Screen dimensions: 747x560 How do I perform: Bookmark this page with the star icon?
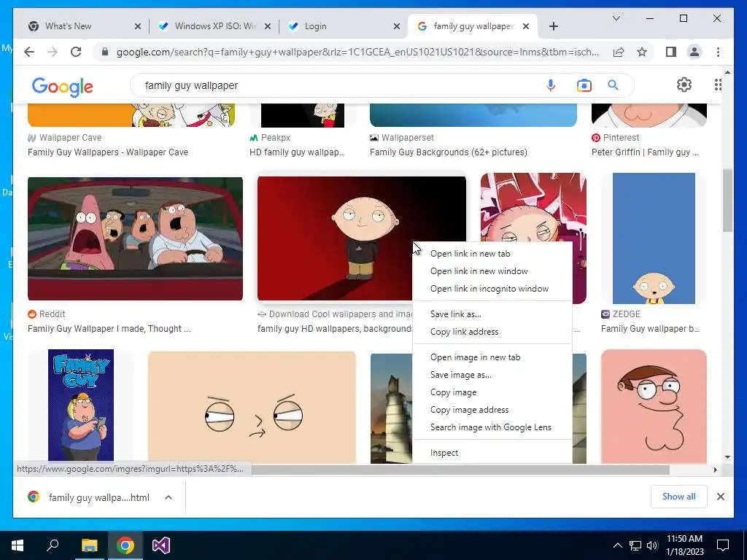pos(642,52)
